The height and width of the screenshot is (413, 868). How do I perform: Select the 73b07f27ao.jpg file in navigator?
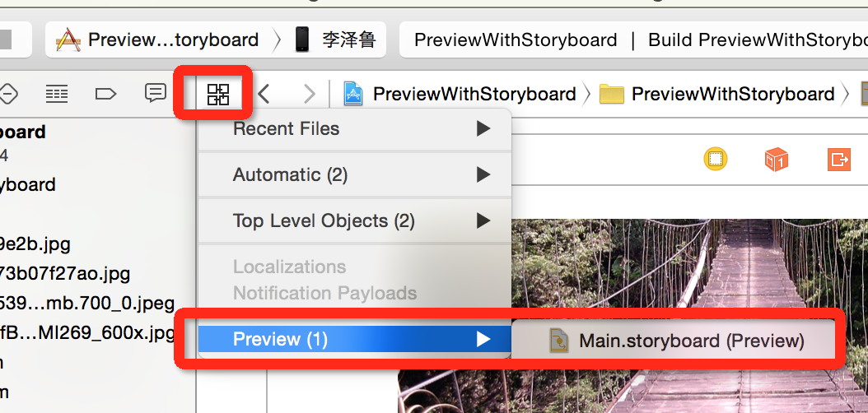tap(64, 273)
